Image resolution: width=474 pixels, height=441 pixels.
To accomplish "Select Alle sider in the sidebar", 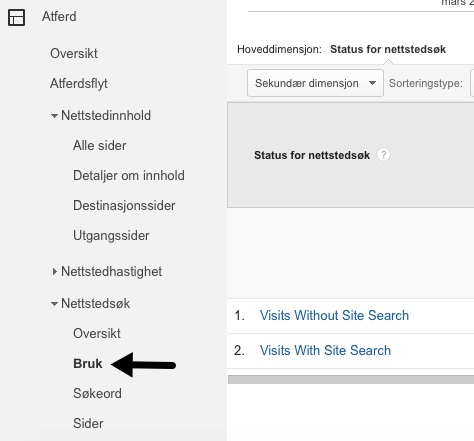I will click(x=100, y=146).
